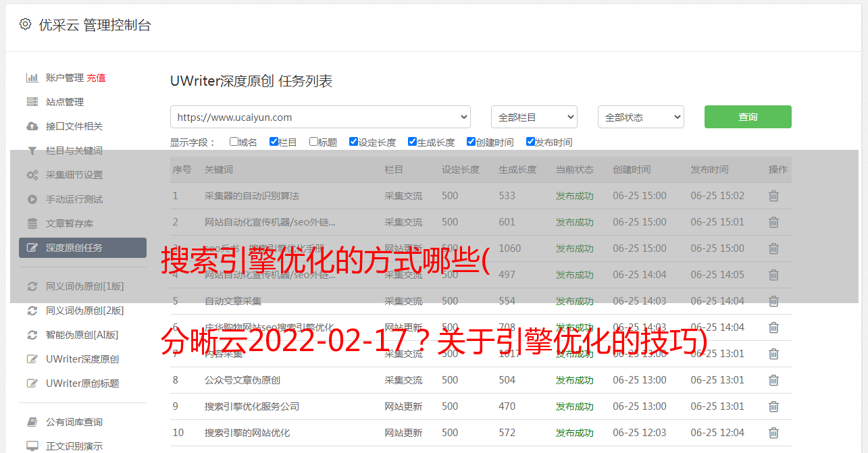Image resolution: width=868 pixels, height=453 pixels.
Task: Open UWriter原创标题 from sidebar
Action: (x=82, y=383)
